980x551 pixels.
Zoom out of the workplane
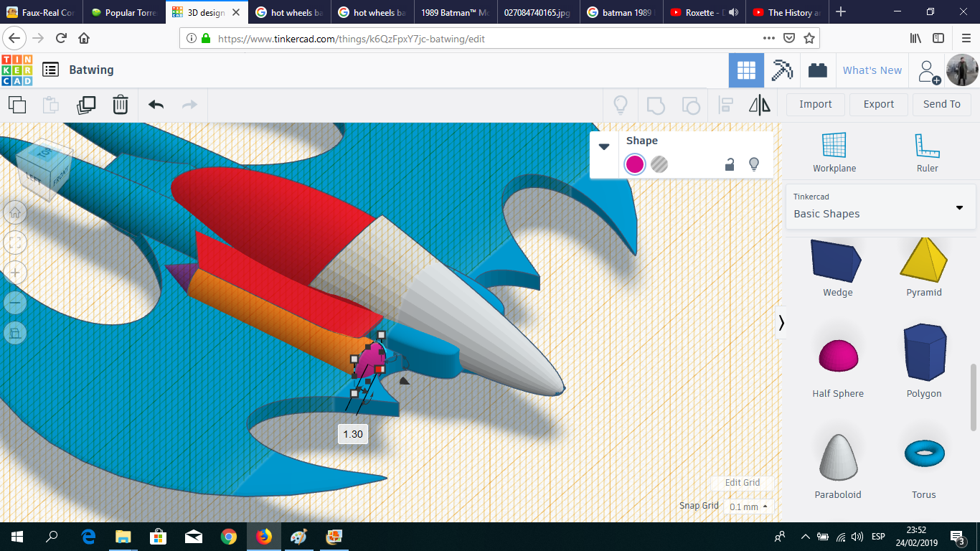15,303
